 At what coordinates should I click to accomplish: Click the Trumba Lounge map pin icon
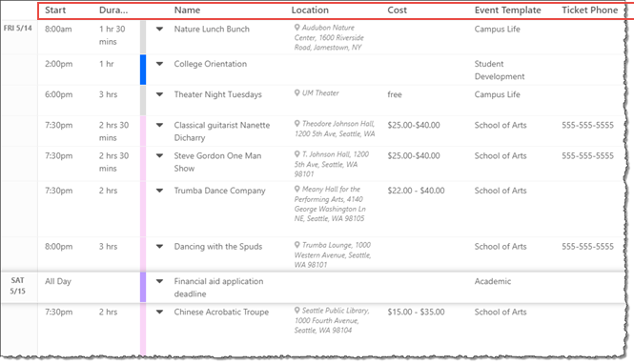(297, 245)
